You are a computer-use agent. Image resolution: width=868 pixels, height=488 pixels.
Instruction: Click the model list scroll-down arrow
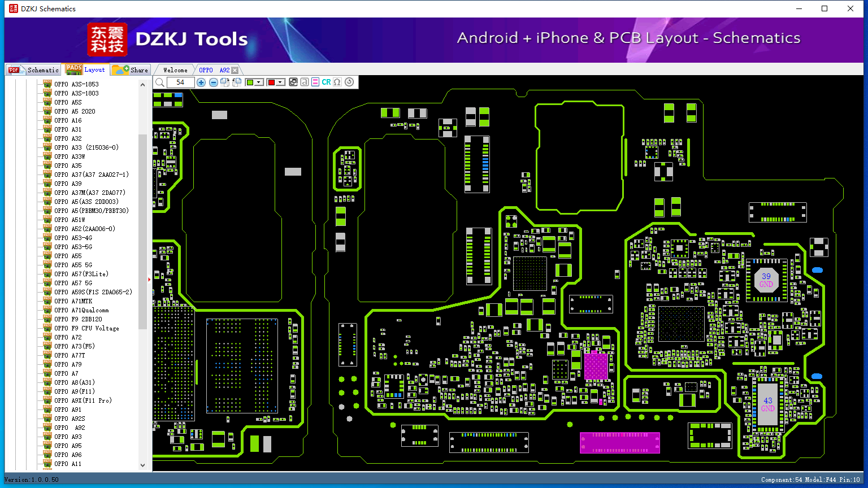click(x=142, y=465)
